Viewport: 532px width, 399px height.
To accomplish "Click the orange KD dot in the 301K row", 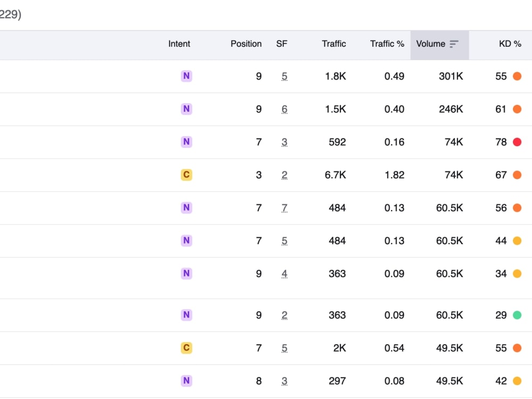I will (x=517, y=76).
